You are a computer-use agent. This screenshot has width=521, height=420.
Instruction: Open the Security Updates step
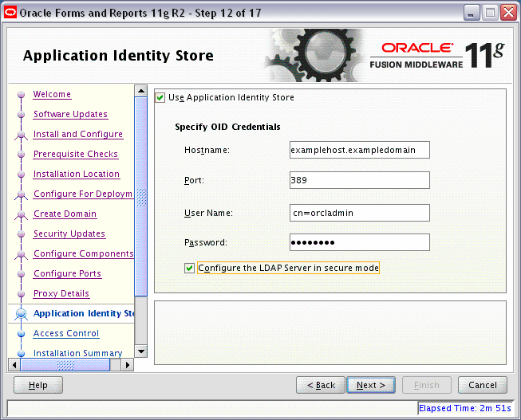69,234
